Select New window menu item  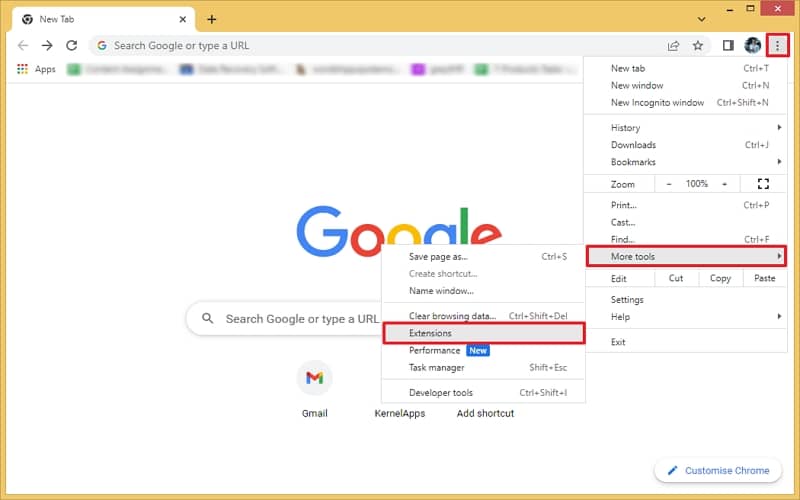click(686, 85)
